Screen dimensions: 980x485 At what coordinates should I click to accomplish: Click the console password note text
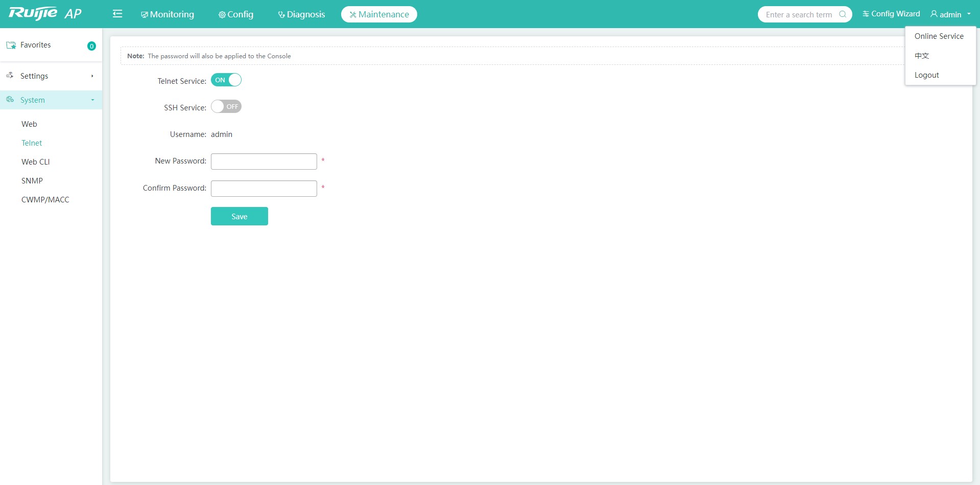pyautogui.click(x=220, y=56)
